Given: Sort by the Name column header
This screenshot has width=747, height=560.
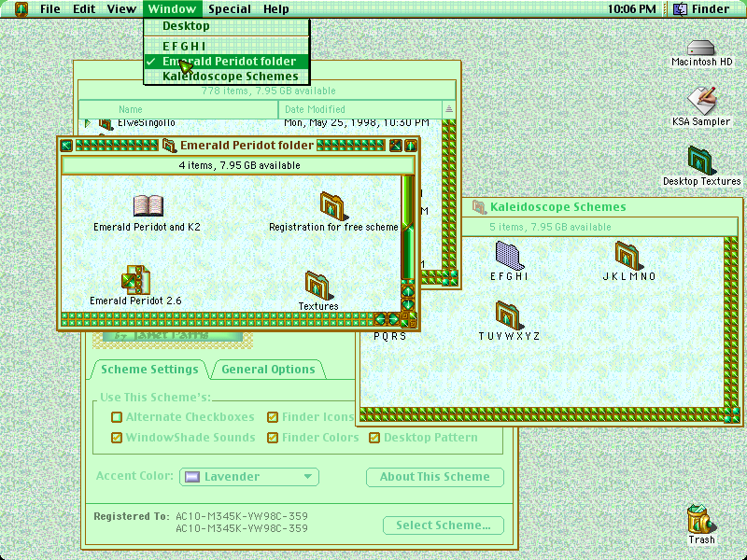Looking at the screenshot, I should pyautogui.click(x=178, y=109).
